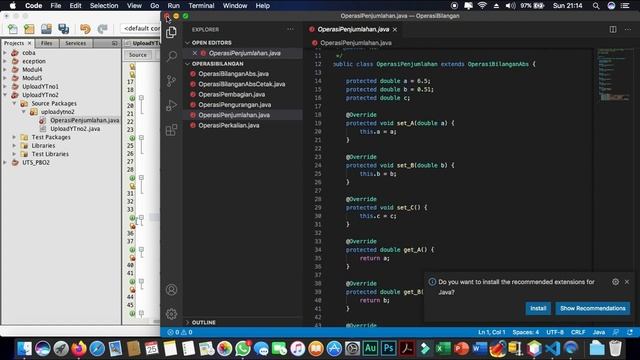640x360 pixels.
Task: Close OperasiPenjumlahan.java in Open Editors list
Action: click(x=195, y=53)
